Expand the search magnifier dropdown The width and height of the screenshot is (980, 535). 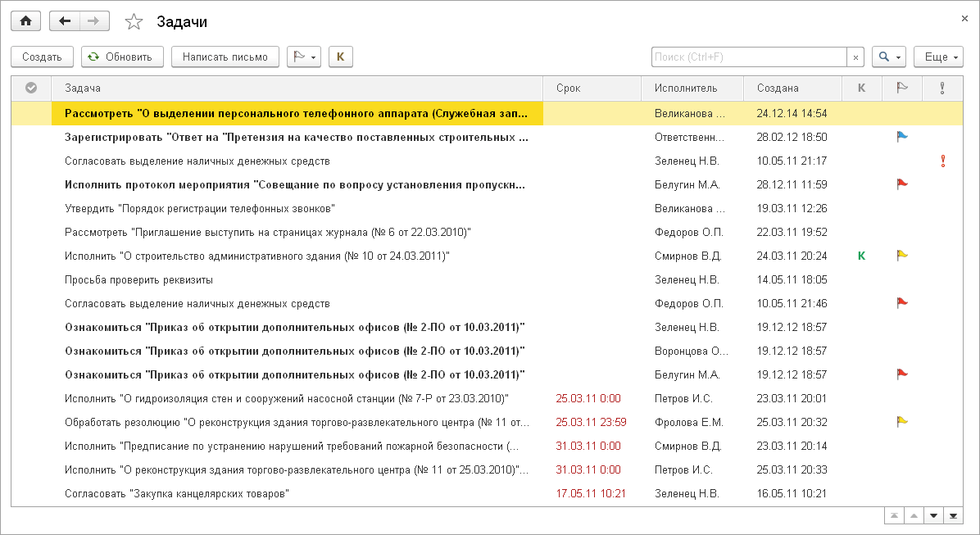[889, 57]
